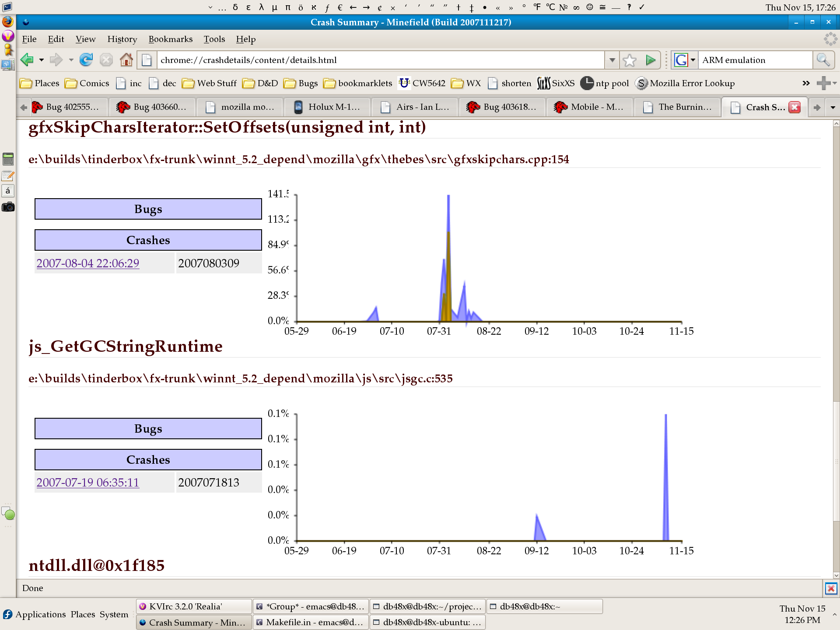Click the green Go arrow button
Viewport: 840px width, 630px height.
coord(651,60)
